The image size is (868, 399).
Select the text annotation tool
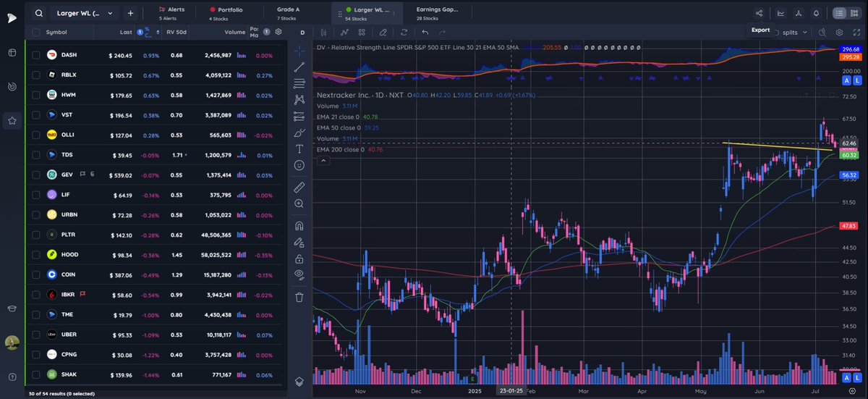pyautogui.click(x=299, y=148)
